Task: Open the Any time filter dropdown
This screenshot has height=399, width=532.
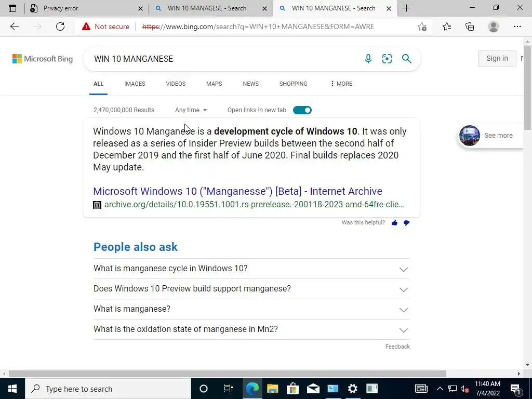Action: point(191,110)
